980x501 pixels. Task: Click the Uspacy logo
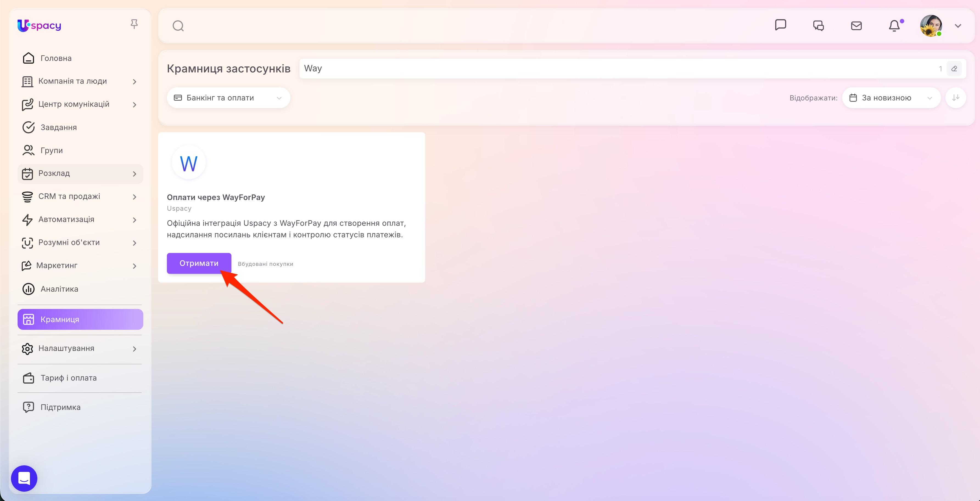pos(39,26)
